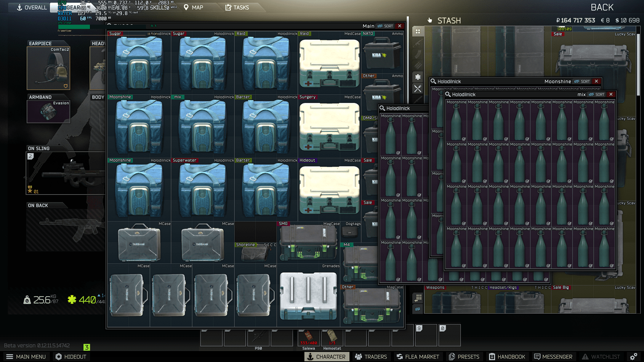Open the Superwater Holodilnick bag
The image size is (644, 362).
pyautogui.click(x=203, y=190)
